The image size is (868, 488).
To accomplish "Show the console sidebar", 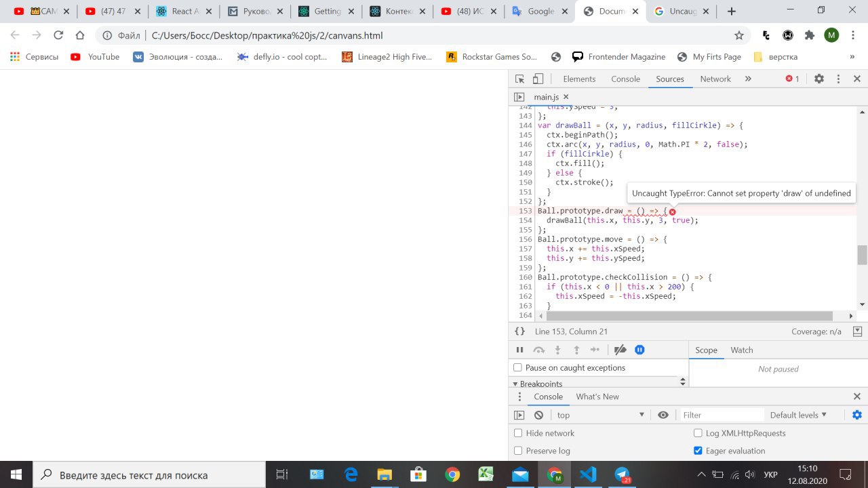I will click(x=519, y=415).
